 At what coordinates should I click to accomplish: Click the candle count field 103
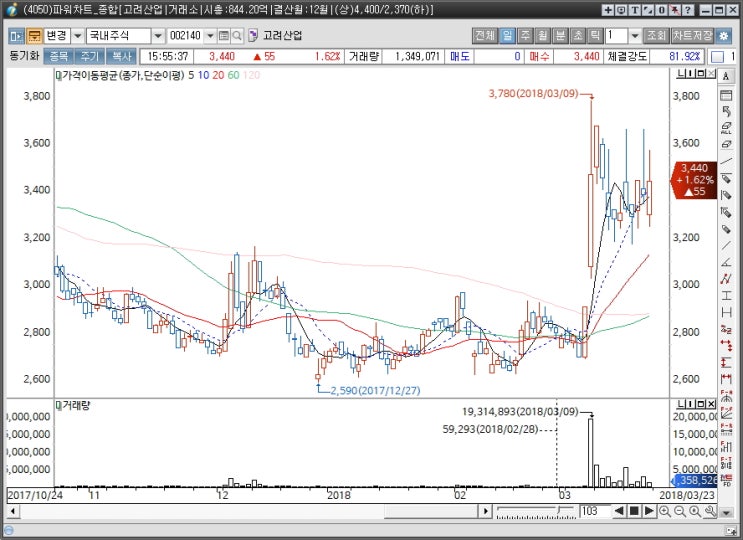[x=593, y=511]
